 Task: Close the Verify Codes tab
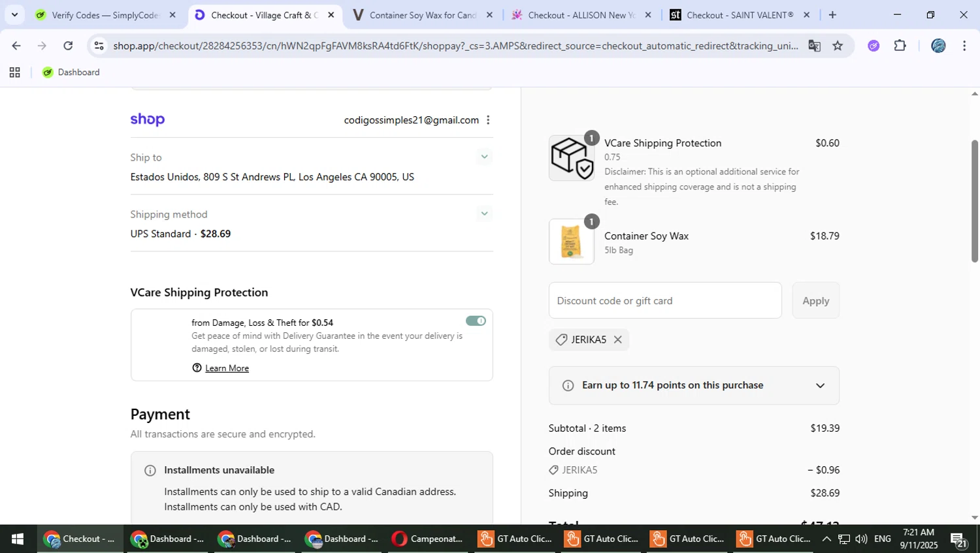coord(172,15)
